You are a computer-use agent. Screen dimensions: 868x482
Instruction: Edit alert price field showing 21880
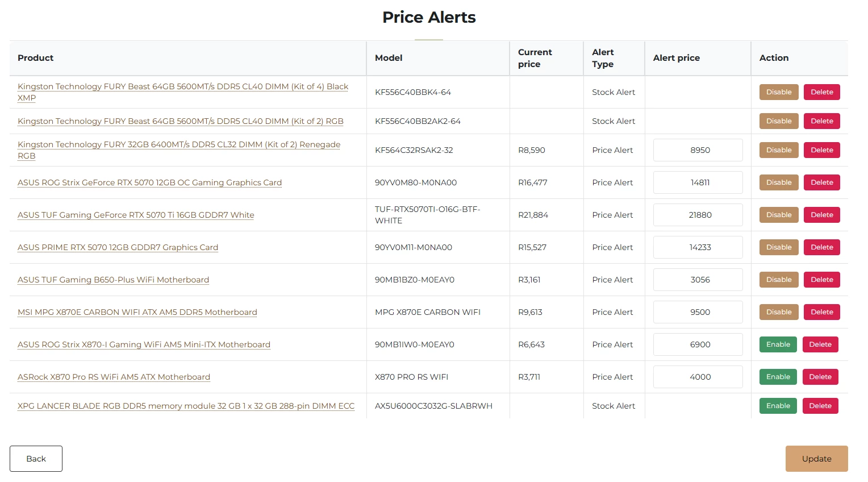pos(698,215)
